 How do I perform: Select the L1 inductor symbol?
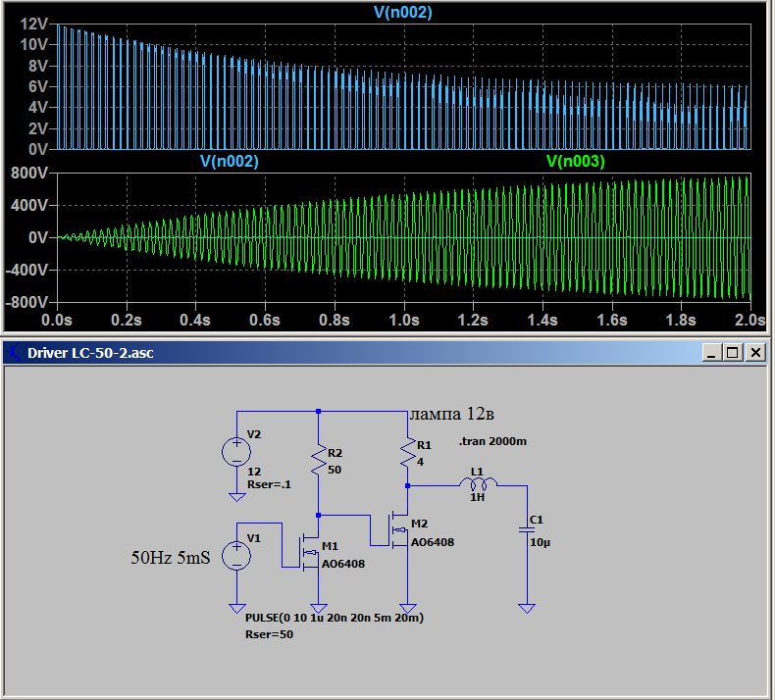478,483
